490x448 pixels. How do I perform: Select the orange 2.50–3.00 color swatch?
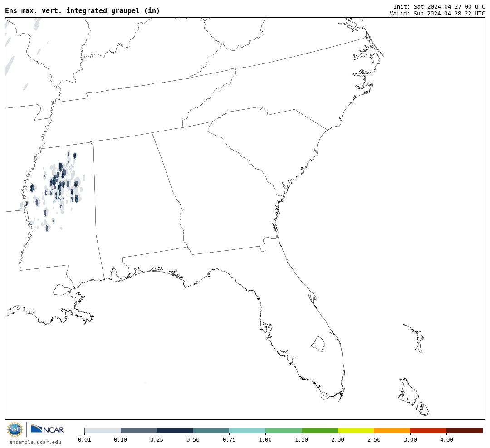392,430
